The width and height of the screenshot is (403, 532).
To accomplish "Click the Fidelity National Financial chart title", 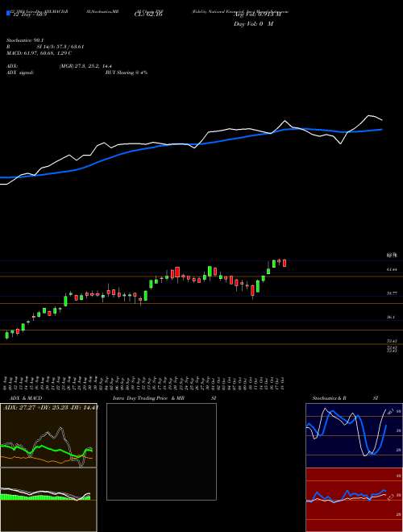I will coord(240,11).
